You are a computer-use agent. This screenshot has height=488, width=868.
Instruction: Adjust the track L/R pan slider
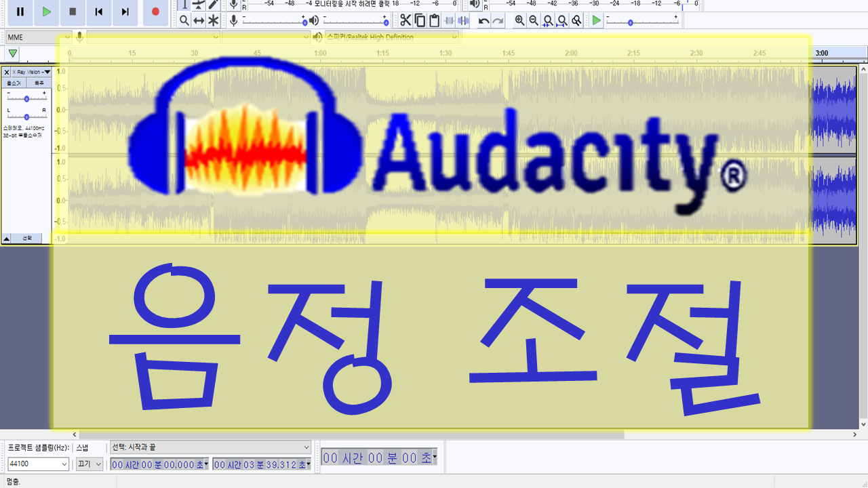click(x=26, y=117)
